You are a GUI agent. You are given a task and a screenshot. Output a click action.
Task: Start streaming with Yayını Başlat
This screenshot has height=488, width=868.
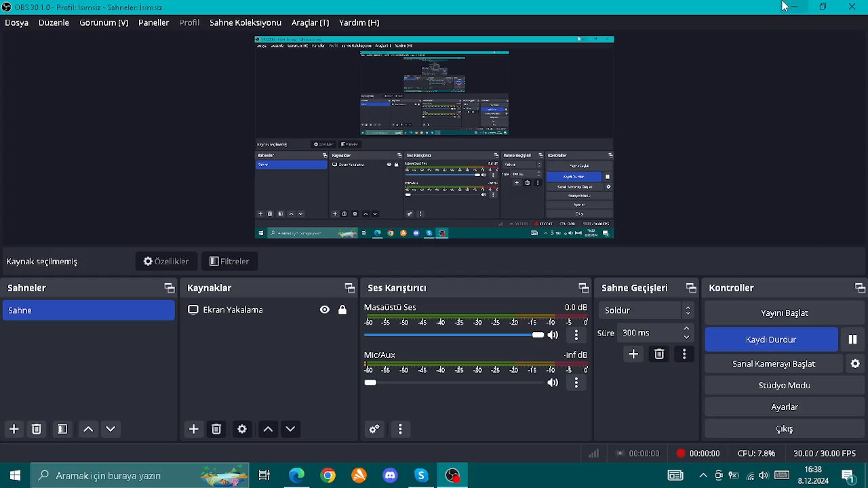coord(784,312)
